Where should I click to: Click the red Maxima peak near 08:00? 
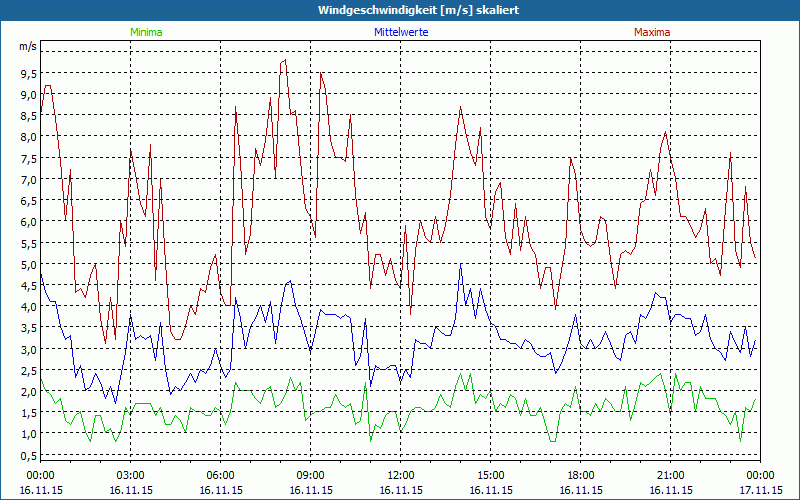click(x=285, y=60)
